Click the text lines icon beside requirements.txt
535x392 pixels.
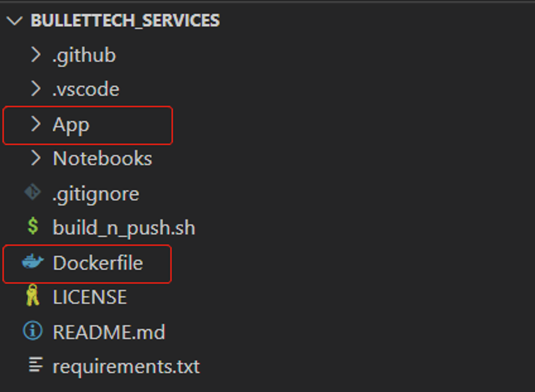coord(36,364)
